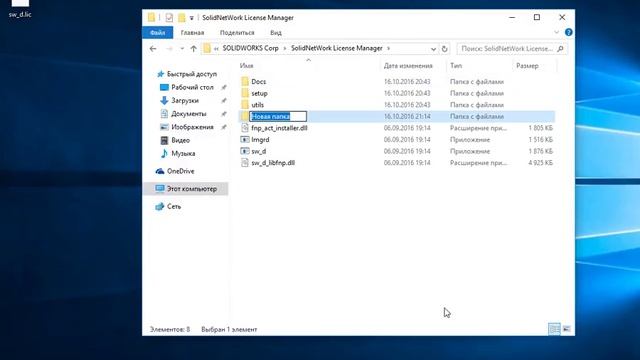Select OneDrive in the navigation pane
This screenshot has height=360, width=640.
[x=180, y=171]
